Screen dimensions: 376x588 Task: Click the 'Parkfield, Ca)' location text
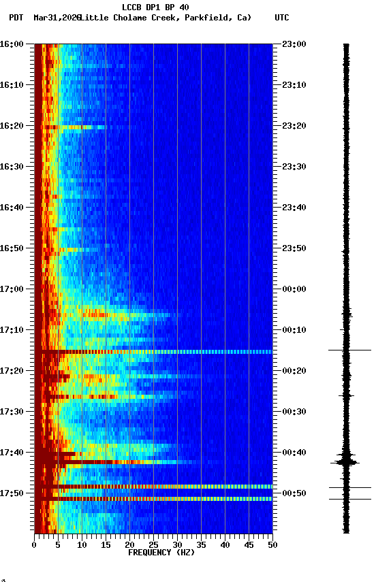[218, 18]
